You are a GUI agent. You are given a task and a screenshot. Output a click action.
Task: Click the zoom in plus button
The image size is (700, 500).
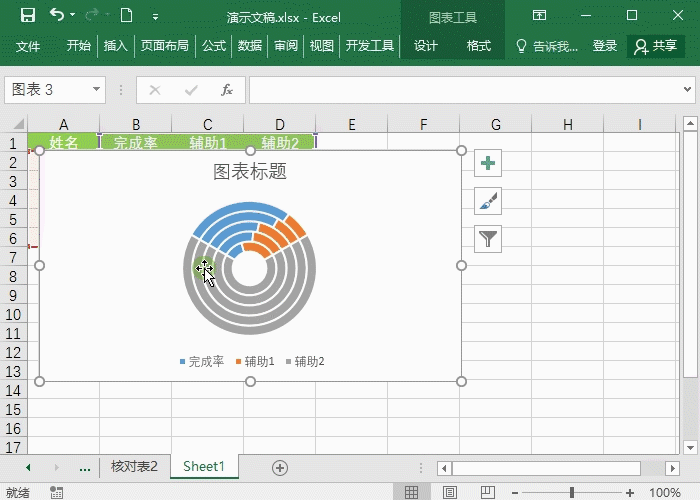[629, 493]
